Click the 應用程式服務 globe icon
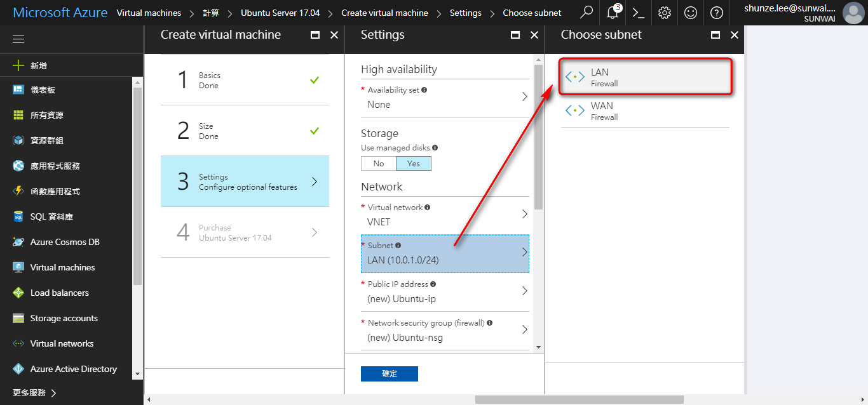Viewport: 868px width, 405px height. [x=18, y=166]
